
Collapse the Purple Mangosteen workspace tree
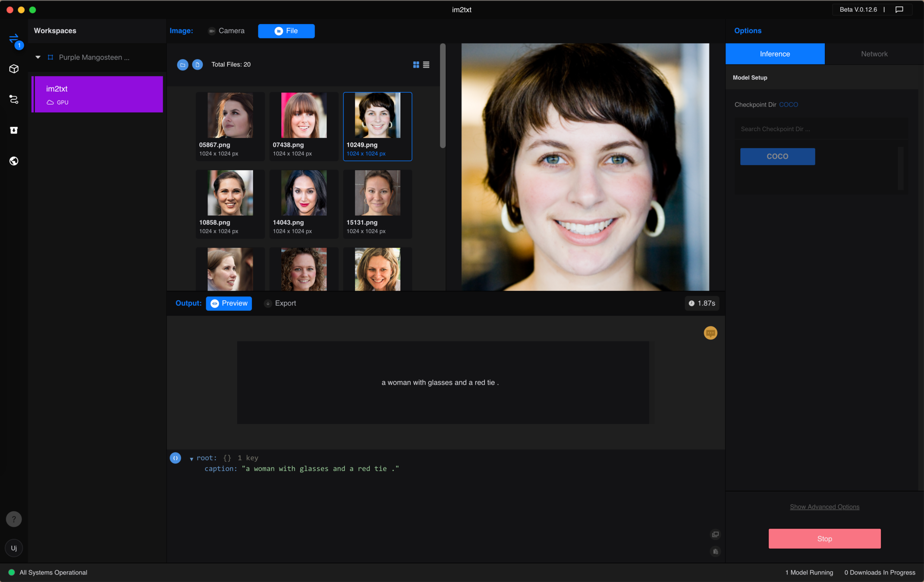point(38,57)
